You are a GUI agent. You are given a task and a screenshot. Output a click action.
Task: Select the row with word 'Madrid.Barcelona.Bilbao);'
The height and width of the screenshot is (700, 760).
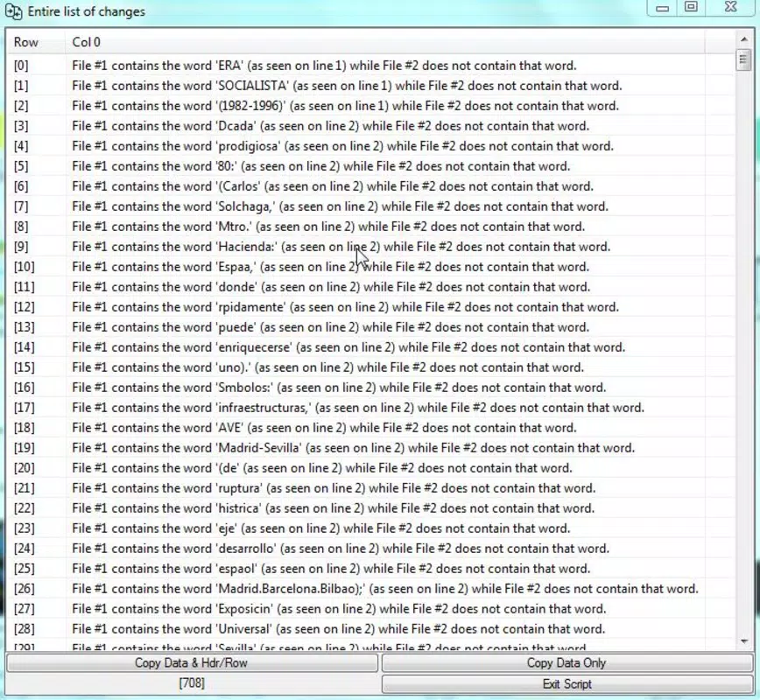click(x=371, y=589)
